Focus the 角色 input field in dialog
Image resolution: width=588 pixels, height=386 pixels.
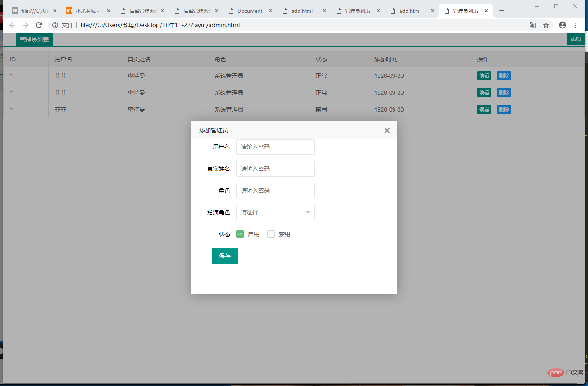[275, 191]
